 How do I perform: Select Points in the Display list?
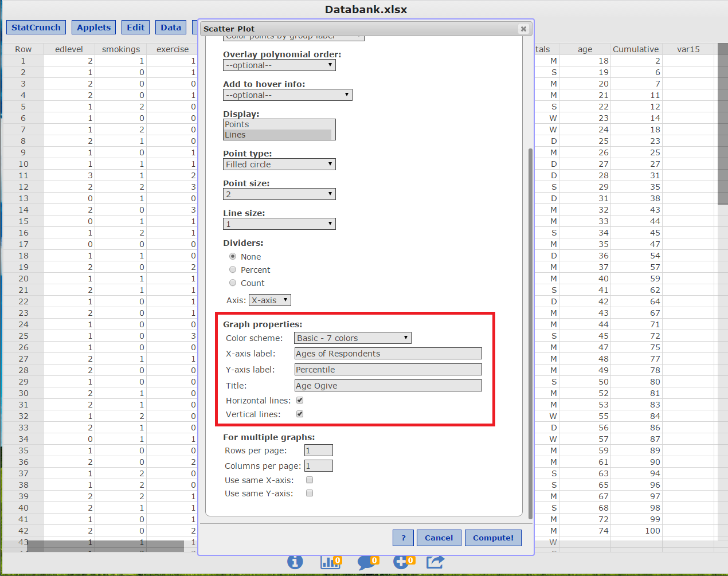pyautogui.click(x=278, y=124)
